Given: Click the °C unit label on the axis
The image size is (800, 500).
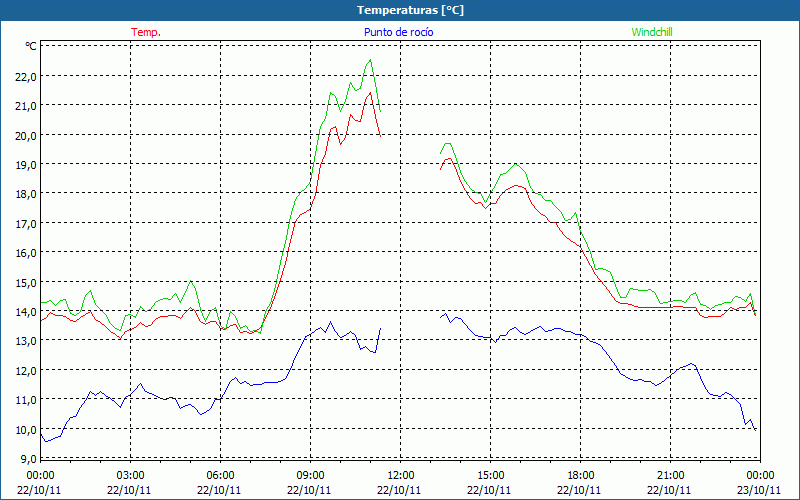Looking at the screenshot, I should [31, 46].
